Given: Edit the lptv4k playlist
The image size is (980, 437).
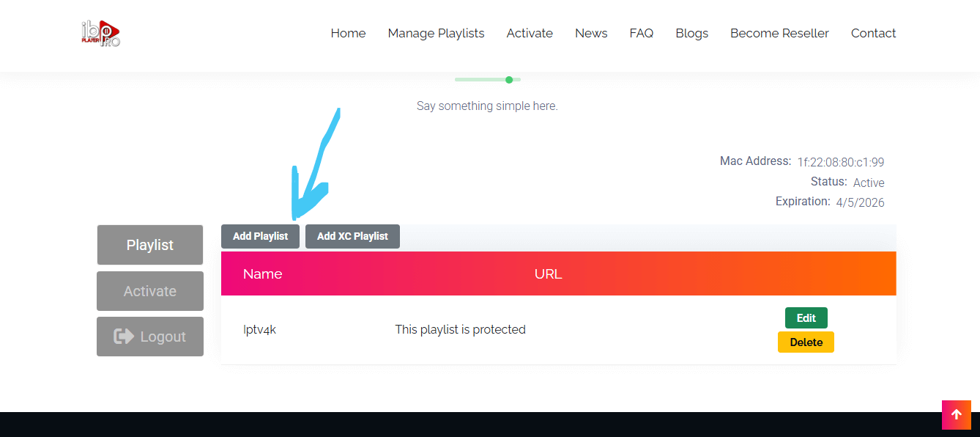Looking at the screenshot, I should (806, 317).
